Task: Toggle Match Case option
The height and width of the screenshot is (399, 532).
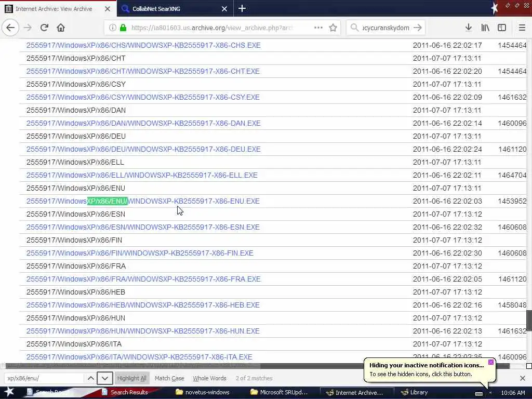Action: (169, 378)
